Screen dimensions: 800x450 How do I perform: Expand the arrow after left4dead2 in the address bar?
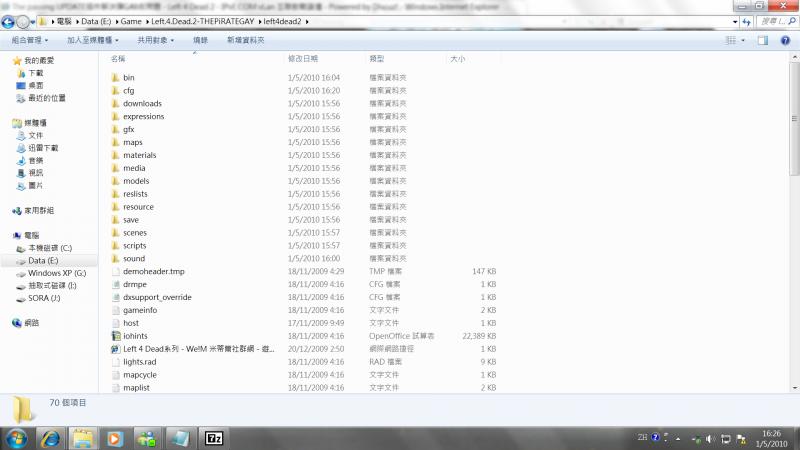click(307, 21)
